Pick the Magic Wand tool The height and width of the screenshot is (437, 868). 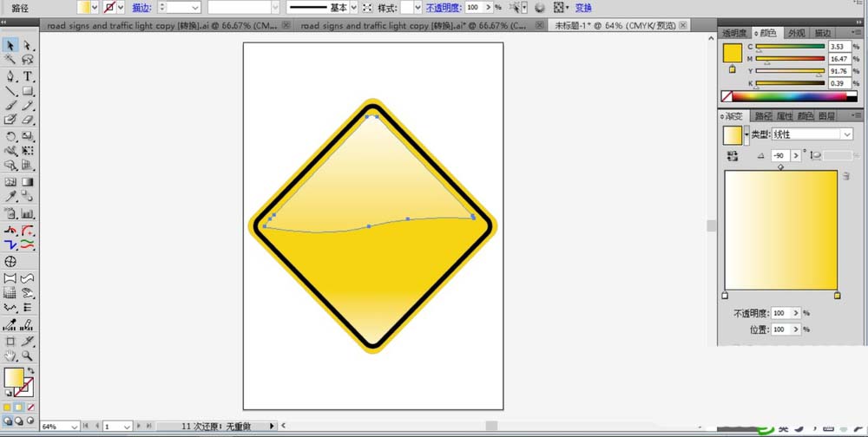point(10,60)
